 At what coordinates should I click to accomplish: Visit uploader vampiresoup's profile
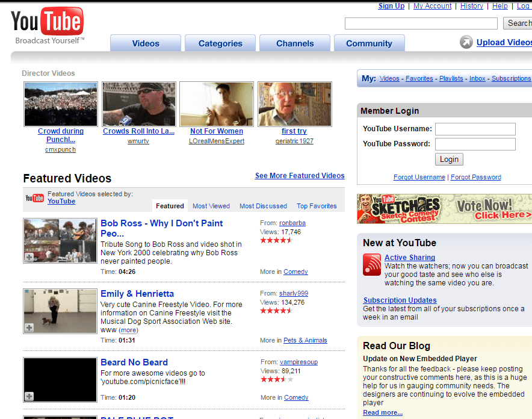click(x=298, y=362)
